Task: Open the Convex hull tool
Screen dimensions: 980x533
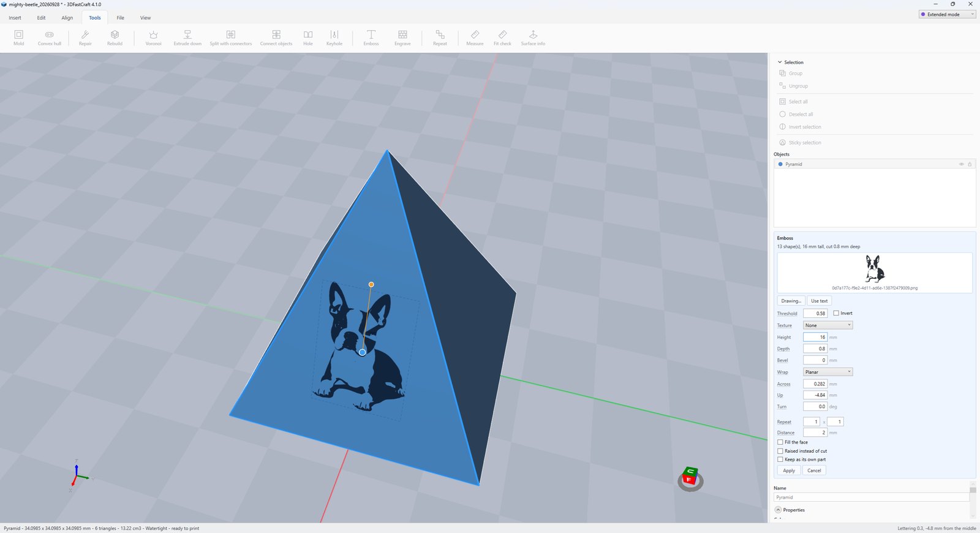Action: (50, 37)
